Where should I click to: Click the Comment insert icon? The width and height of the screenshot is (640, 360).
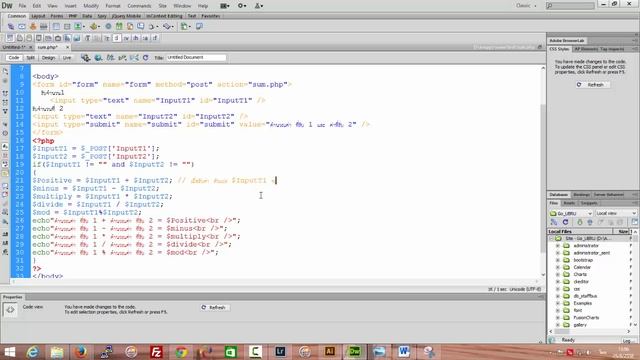140,27
